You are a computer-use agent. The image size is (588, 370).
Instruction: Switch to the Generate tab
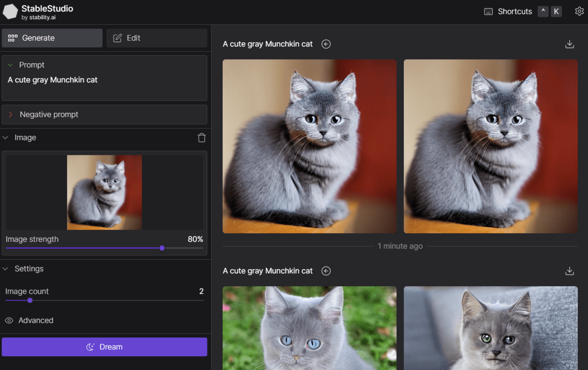pyautogui.click(x=52, y=38)
